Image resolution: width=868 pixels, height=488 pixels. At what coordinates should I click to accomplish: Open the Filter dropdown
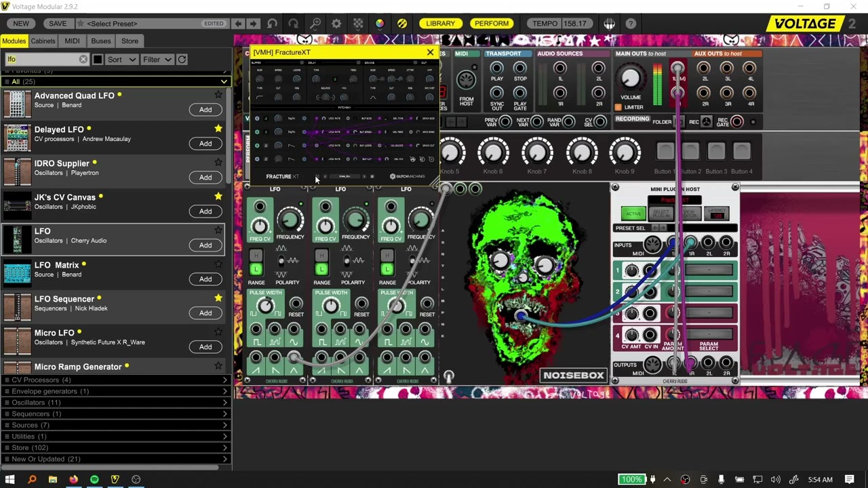(157, 60)
